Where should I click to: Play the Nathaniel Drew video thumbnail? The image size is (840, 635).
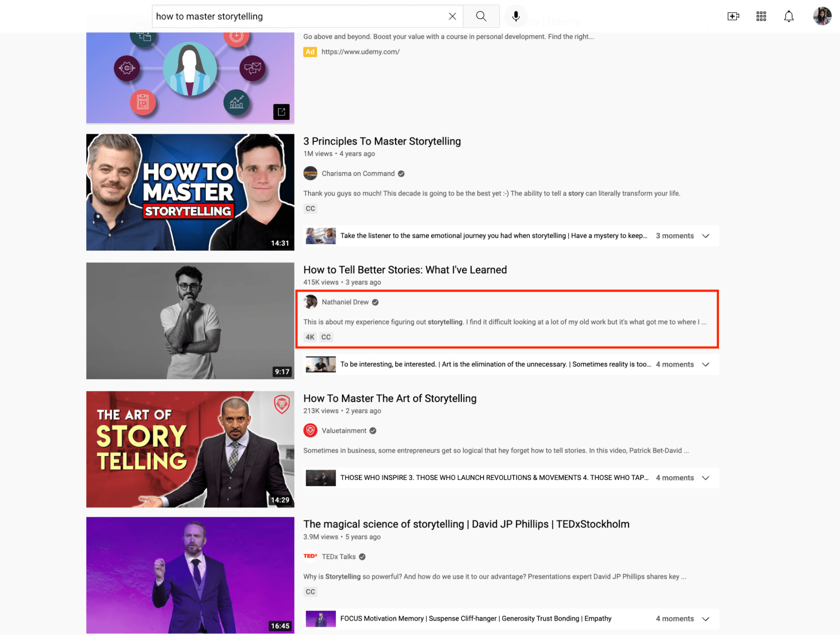190,321
